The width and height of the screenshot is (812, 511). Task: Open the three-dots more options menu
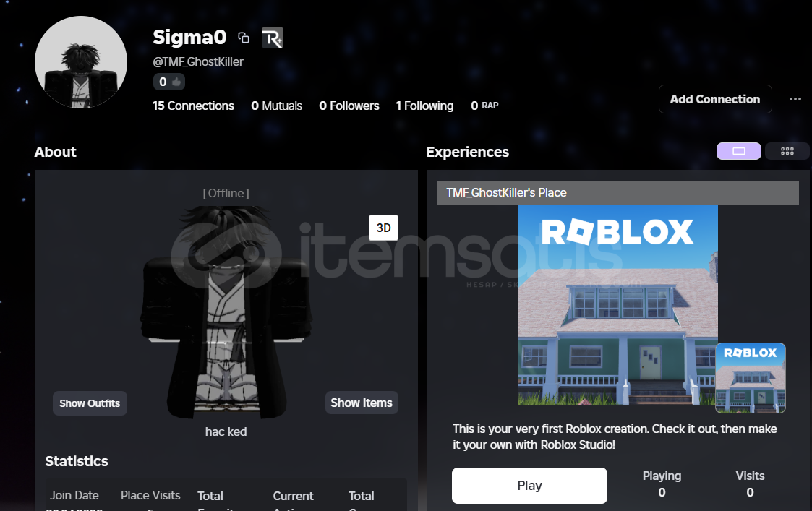point(795,99)
